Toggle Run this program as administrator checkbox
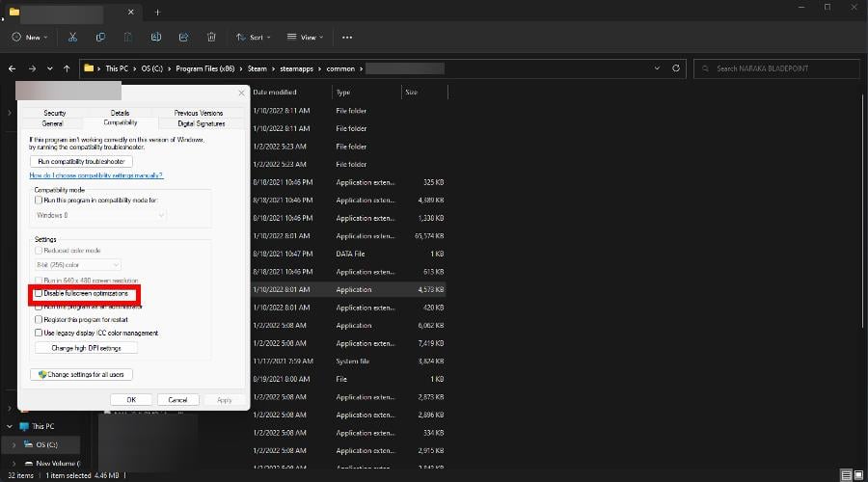This screenshot has width=868, height=482. tap(39, 306)
